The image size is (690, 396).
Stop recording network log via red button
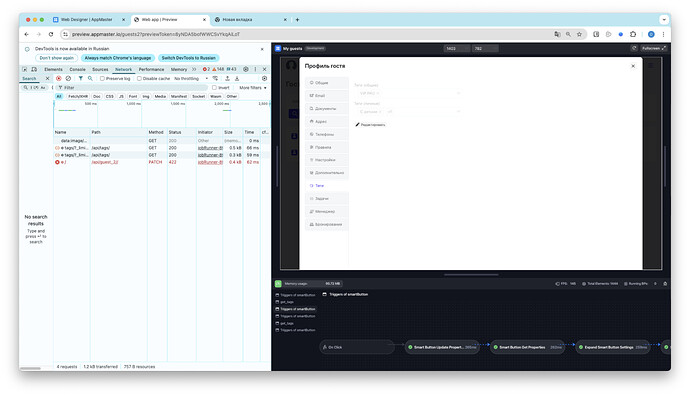coord(59,78)
